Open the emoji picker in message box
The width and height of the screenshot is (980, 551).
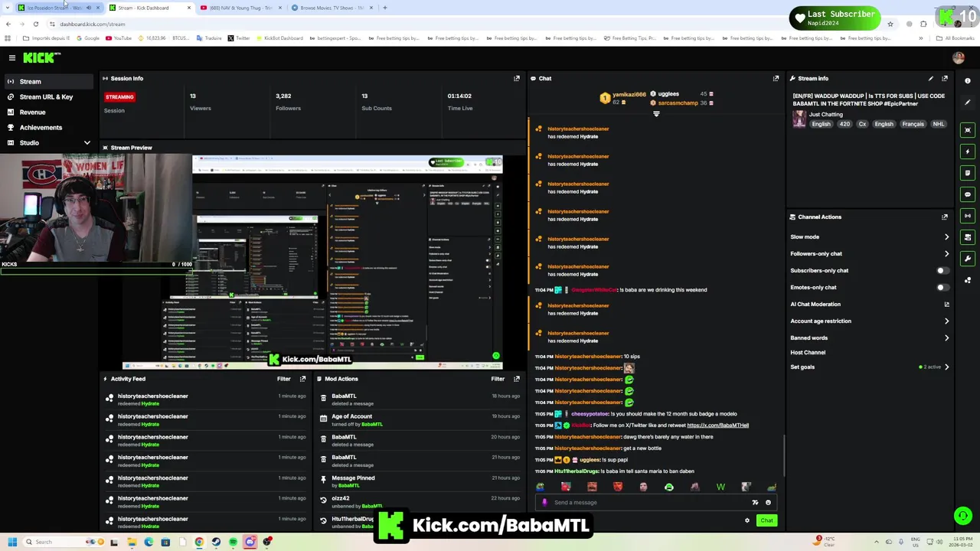pyautogui.click(x=768, y=503)
